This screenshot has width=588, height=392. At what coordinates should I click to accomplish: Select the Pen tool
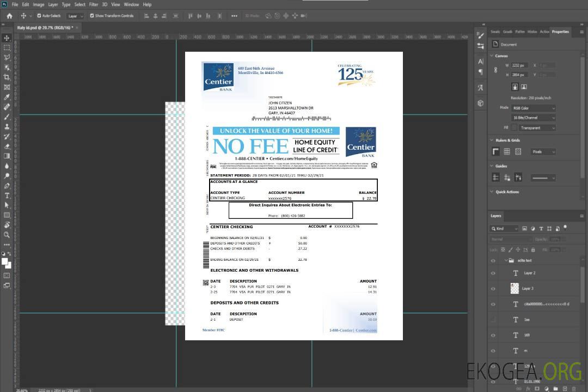[x=7, y=186]
